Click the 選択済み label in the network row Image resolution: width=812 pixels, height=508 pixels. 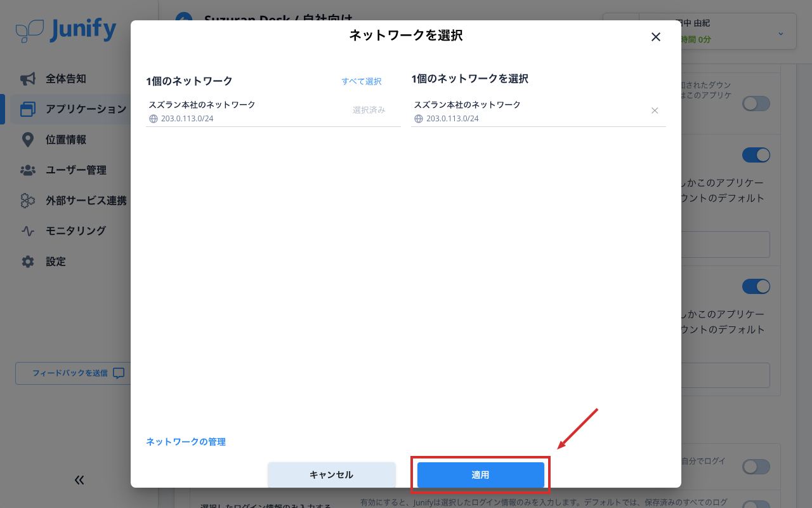click(369, 110)
